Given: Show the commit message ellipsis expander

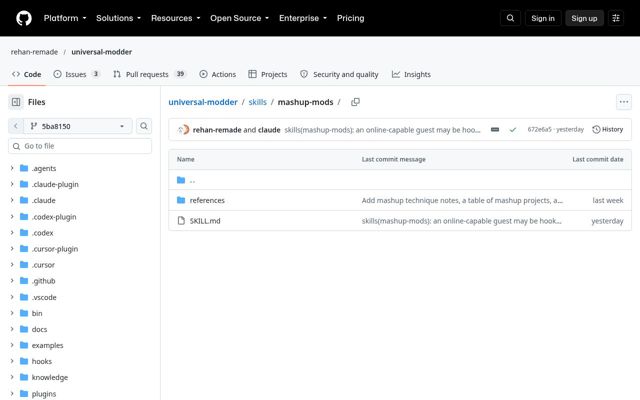Looking at the screenshot, I should coord(495,130).
